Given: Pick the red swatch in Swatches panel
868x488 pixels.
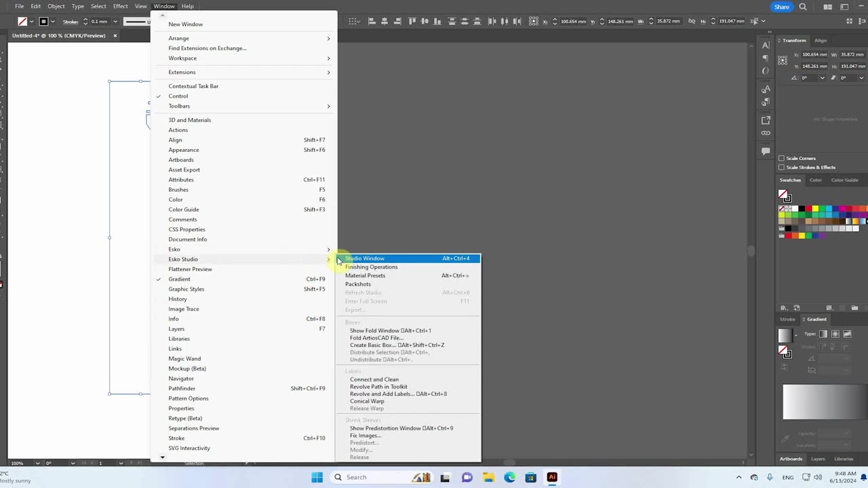Looking at the screenshot, I should [808, 209].
